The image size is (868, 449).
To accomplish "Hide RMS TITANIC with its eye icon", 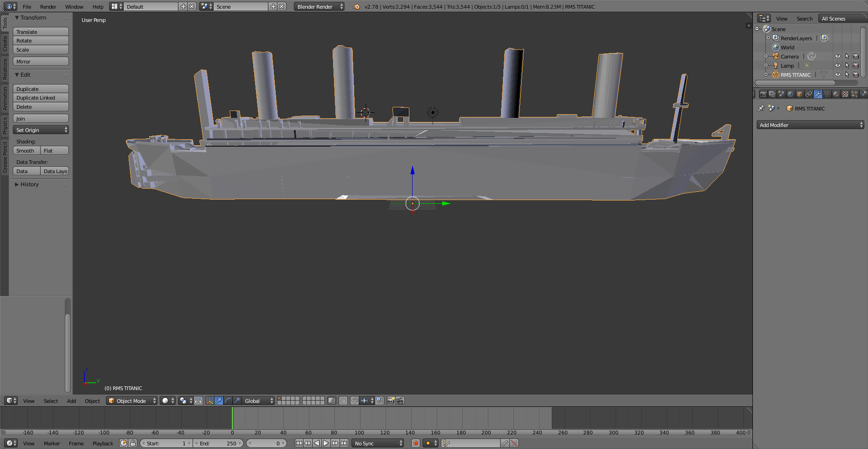I will [838, 74].
